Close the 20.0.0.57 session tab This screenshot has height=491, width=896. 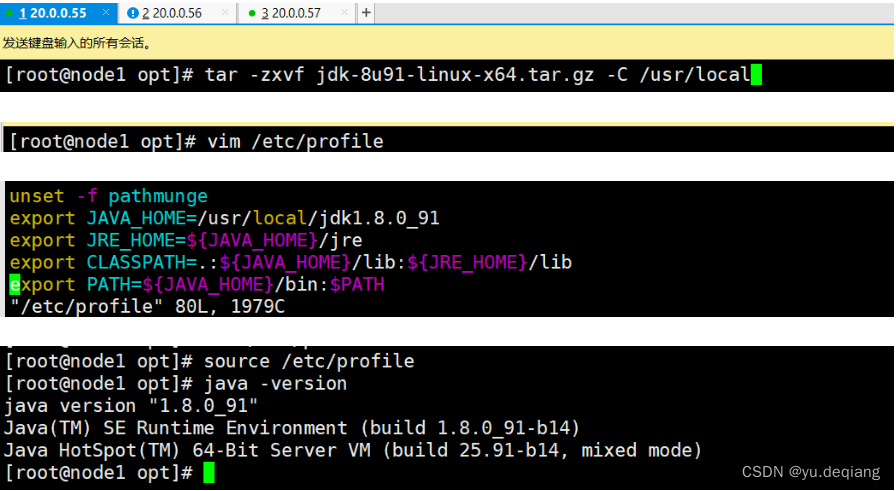tap(344, 12)
